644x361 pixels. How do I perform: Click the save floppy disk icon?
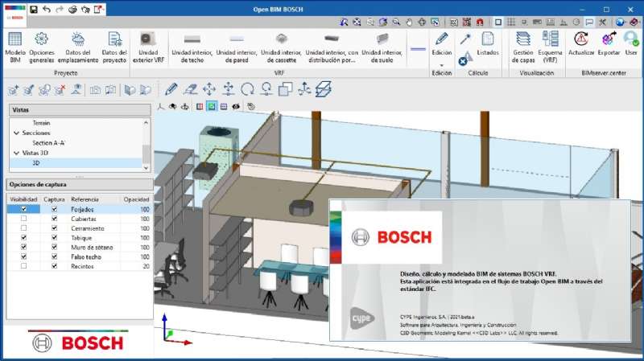tap(34, 9)
